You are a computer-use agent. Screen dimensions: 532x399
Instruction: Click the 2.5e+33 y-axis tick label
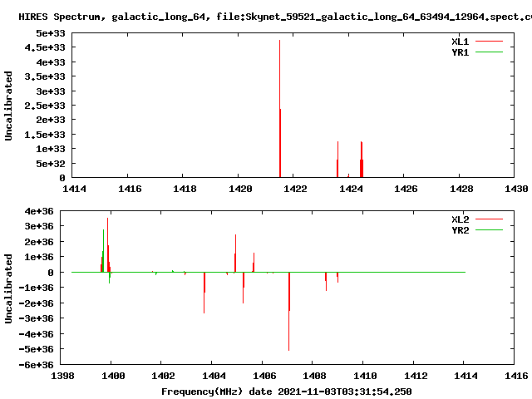(x=45, y=106)
